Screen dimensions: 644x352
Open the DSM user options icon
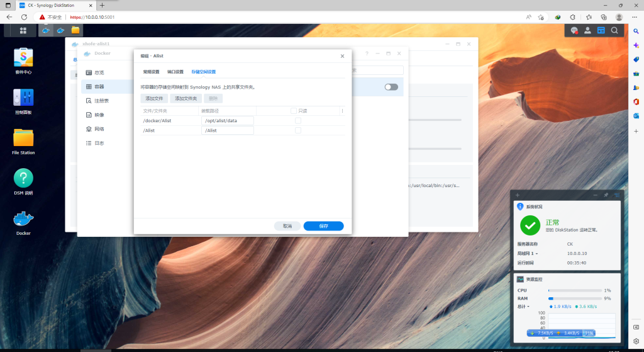pos(588,30)
